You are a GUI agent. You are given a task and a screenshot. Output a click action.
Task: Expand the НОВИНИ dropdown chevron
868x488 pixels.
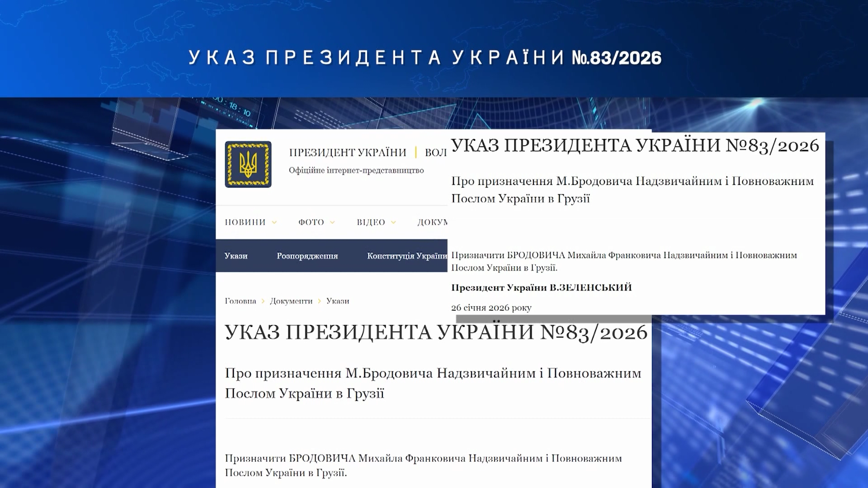[x=274, y=222]
